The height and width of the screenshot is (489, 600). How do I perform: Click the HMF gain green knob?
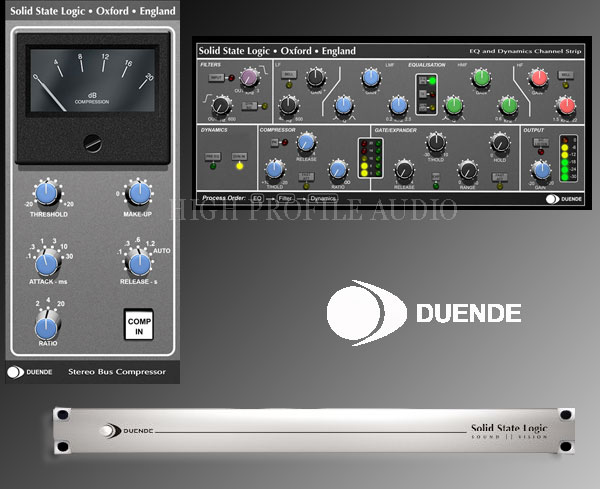click(x=481, y=78)
